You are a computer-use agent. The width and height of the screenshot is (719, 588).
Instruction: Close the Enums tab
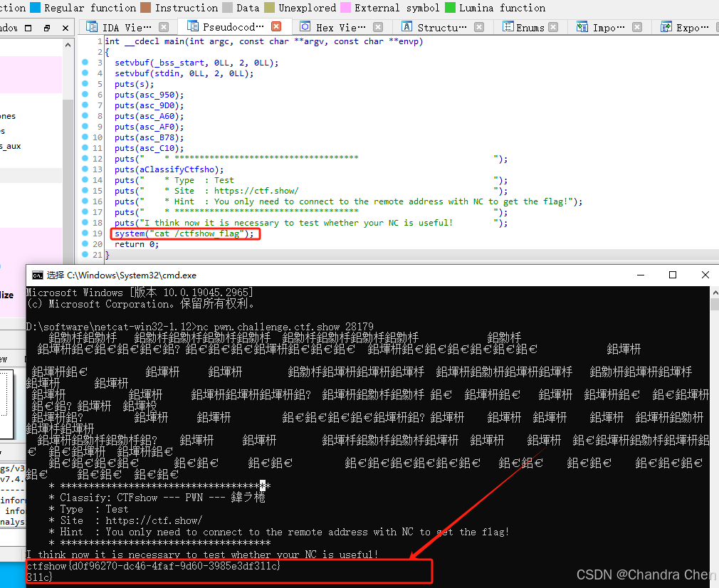pos(553,27)
